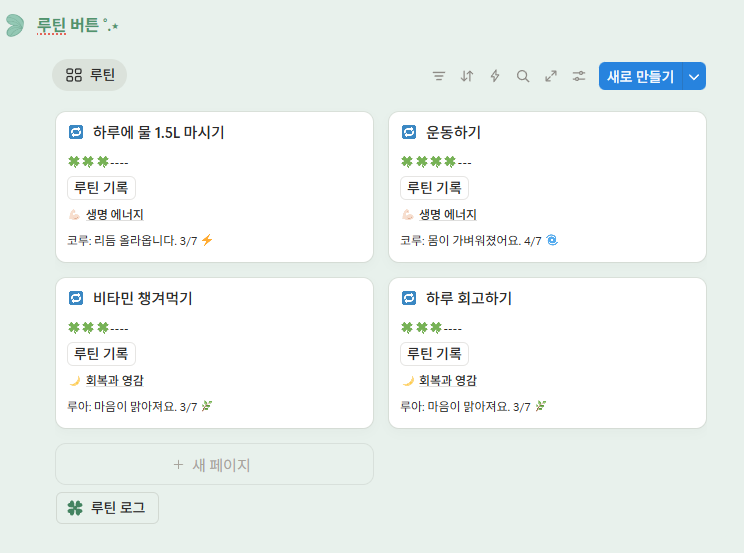Click the clover progress bar on 운동하기

click(435, 162)
